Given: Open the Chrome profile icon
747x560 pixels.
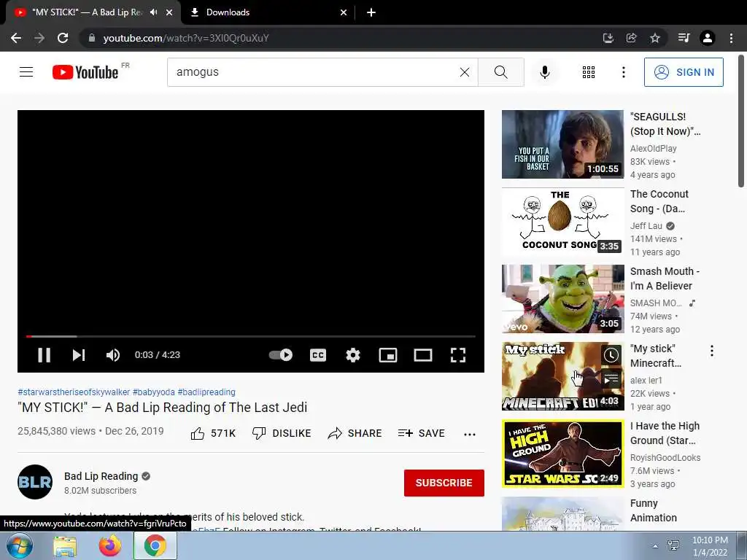Looking at the screenshot, I should (x=708, y=38).
